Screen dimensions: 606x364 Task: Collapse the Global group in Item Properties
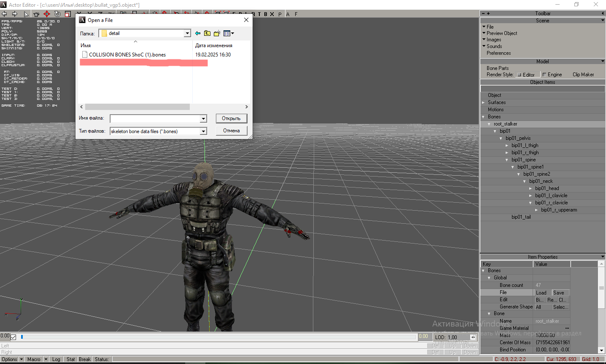(x=489, y=278)
